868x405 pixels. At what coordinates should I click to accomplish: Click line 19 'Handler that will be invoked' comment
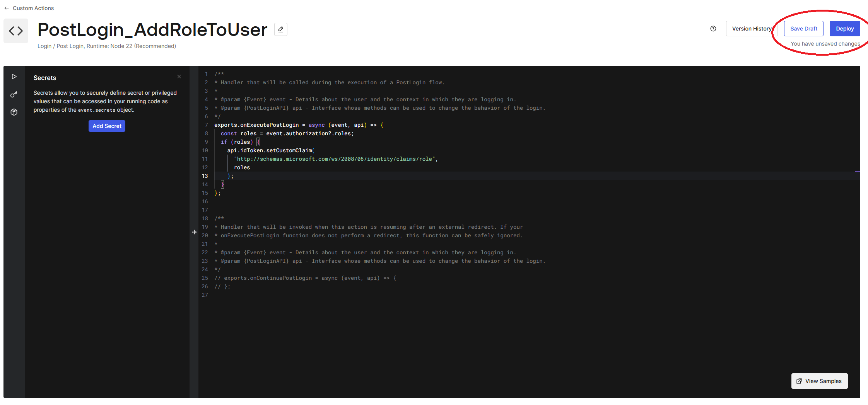click(x=369, y=227)
